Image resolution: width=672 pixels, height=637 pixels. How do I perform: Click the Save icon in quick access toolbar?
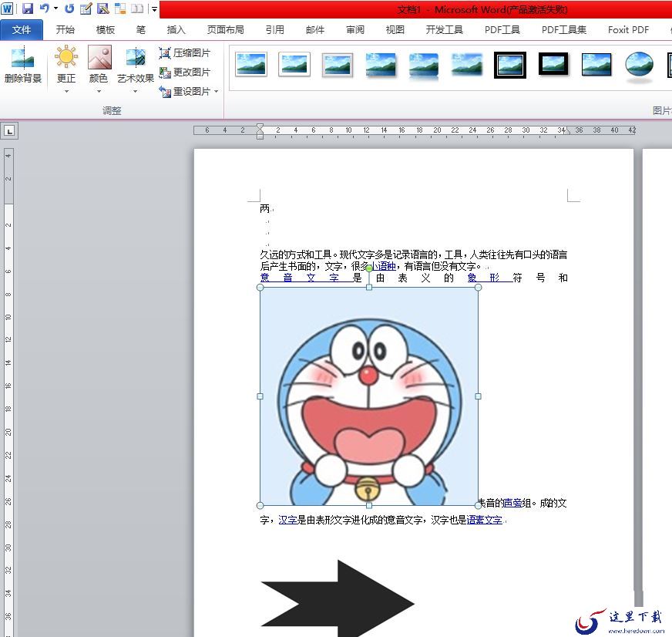28,8
